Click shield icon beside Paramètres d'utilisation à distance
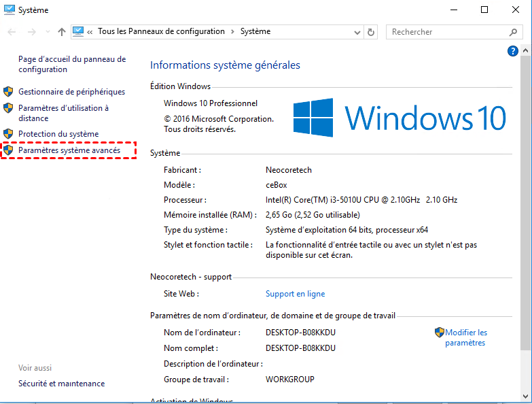This screenshot has height=404, width=532. (x=8, y=108)
